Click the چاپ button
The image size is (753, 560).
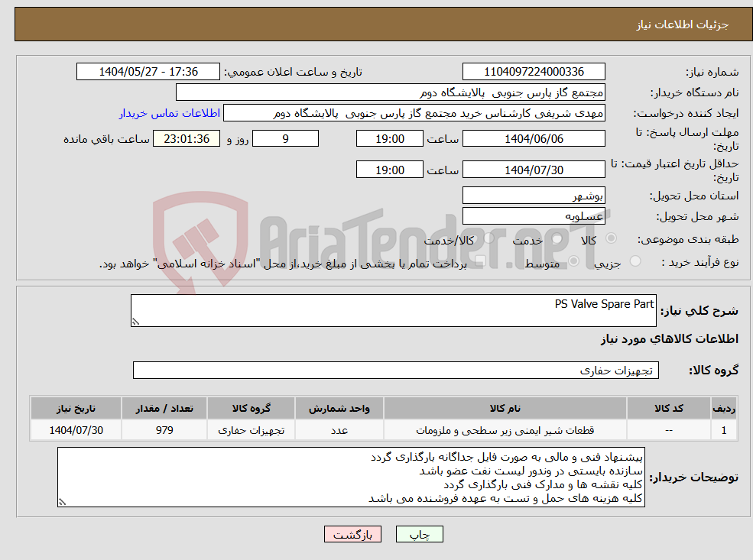[420, 534]
